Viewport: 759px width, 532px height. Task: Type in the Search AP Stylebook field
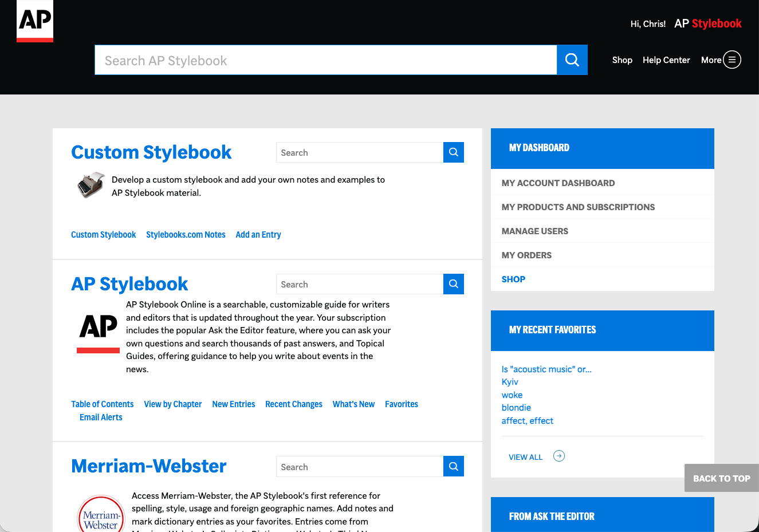325,60
